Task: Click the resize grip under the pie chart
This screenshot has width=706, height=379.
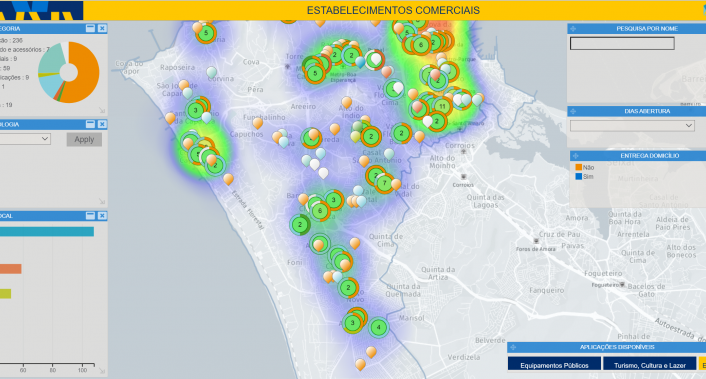Action: 102,110
